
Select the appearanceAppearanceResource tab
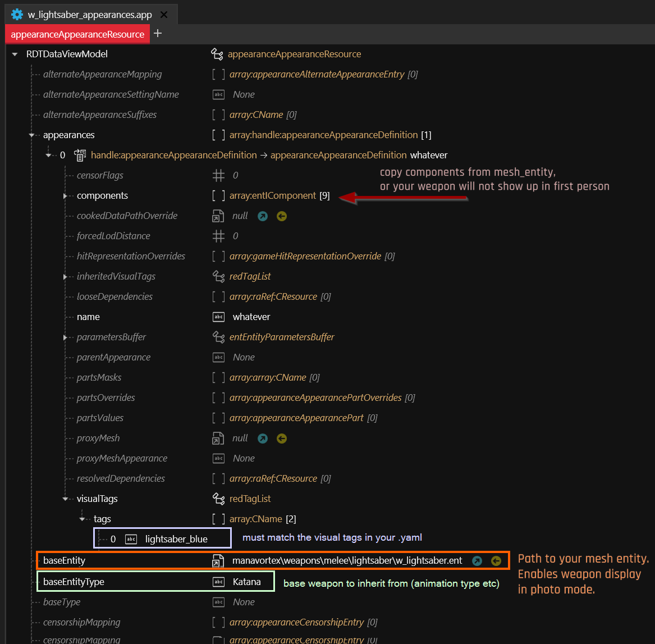pos(77,34)
